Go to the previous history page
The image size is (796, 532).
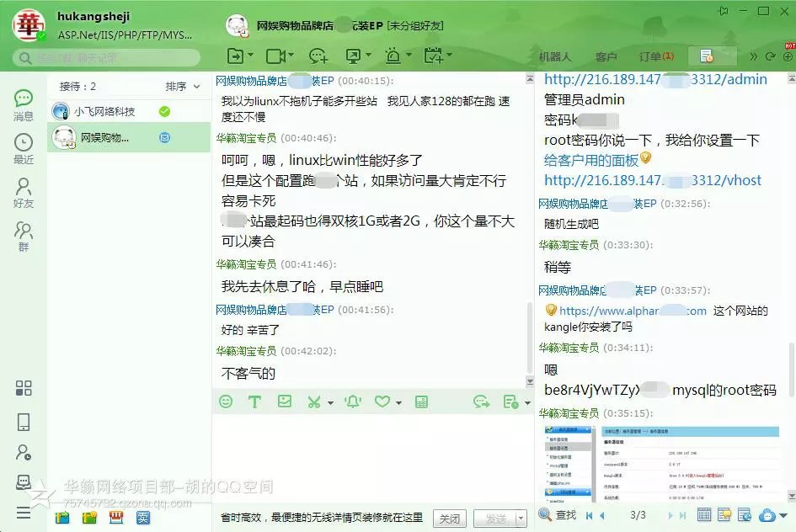602,516
